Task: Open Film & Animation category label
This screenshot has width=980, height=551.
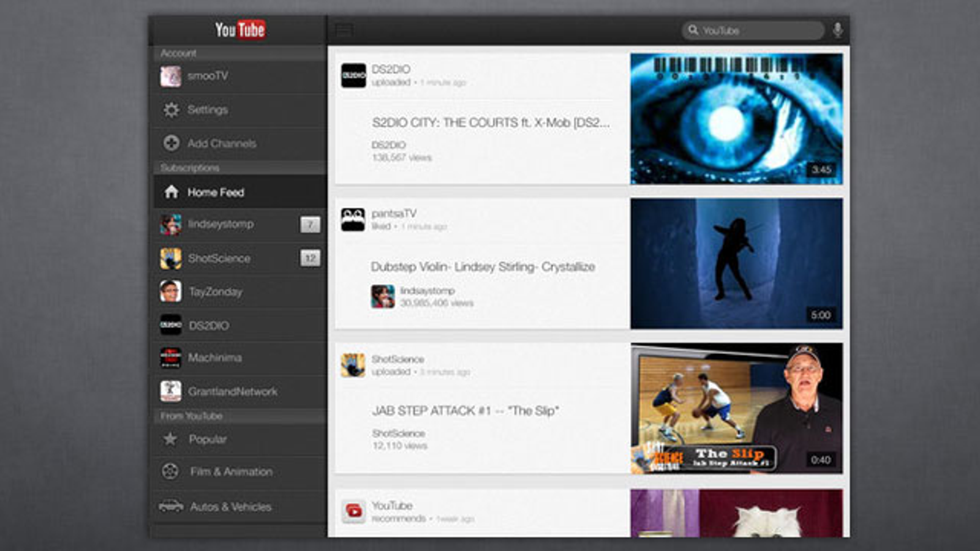Action: tap(231, 471)
